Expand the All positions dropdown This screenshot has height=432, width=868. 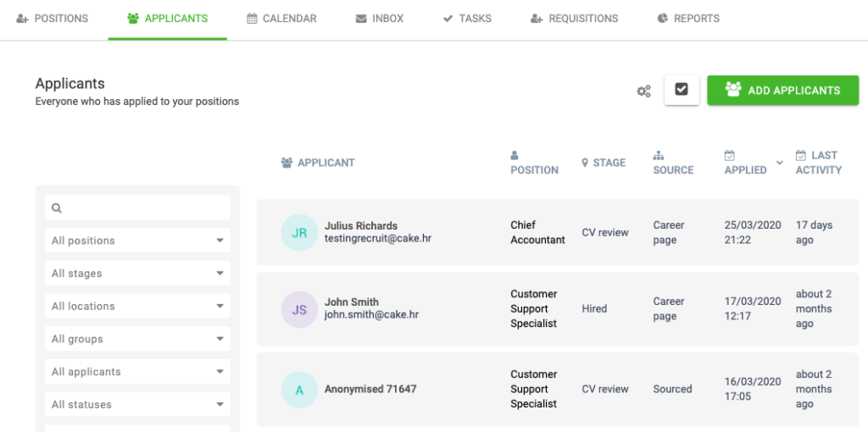[x=137, y=241]
